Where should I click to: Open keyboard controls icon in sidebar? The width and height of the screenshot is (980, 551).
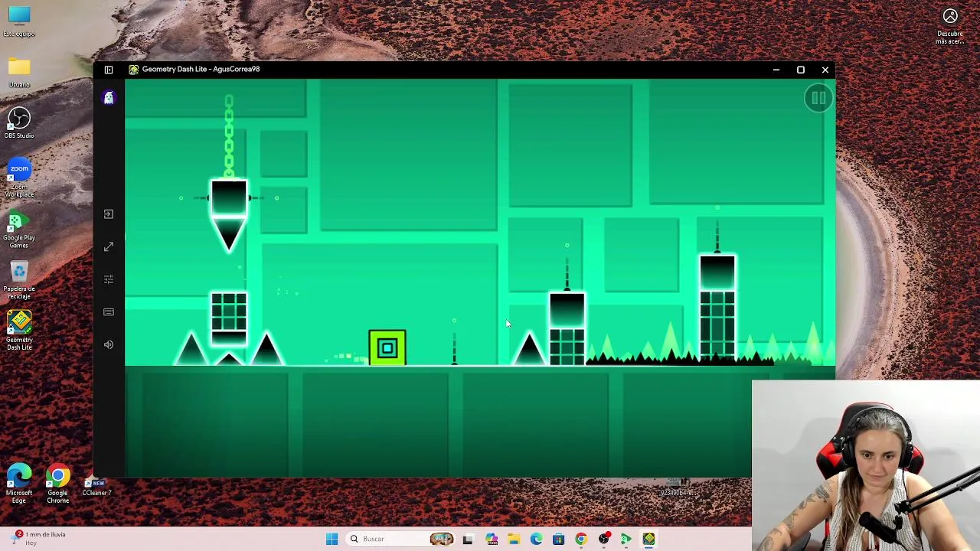(x=109, y=312)
